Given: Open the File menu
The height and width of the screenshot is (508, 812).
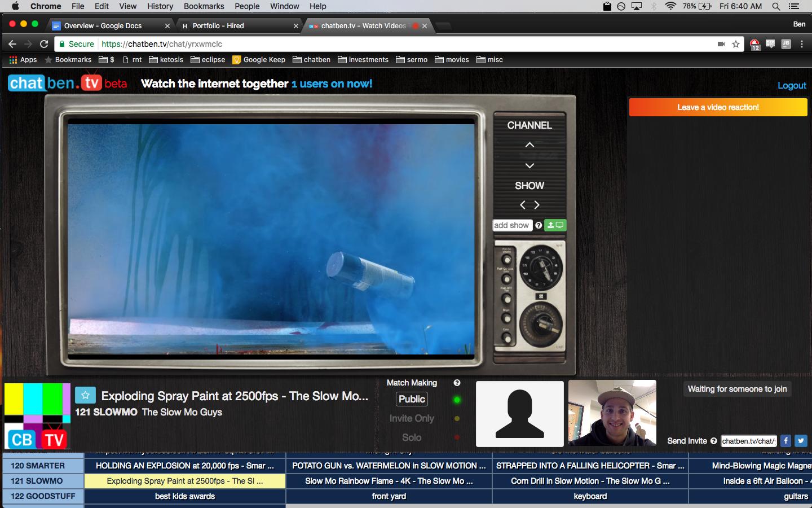Looking at the screenshot, I should [x=78, y=6].
